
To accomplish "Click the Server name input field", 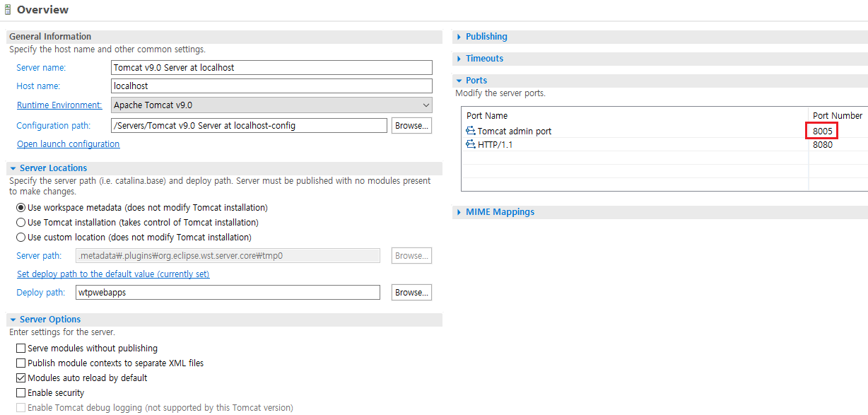I will click(x=271, y=68).
